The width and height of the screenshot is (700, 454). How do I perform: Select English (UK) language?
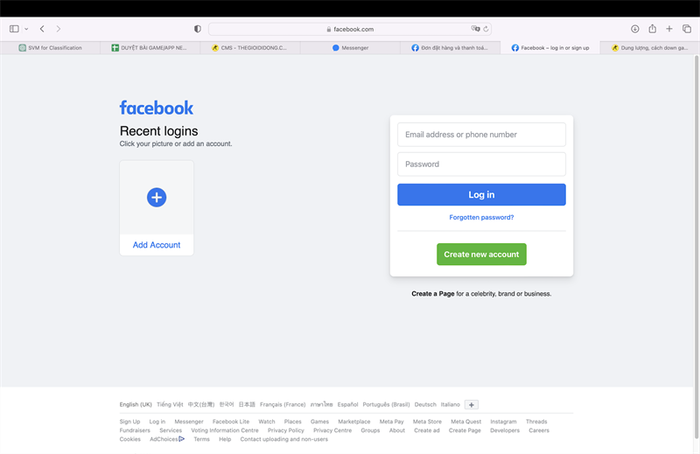pyautogui.click(x=136, y=404)
